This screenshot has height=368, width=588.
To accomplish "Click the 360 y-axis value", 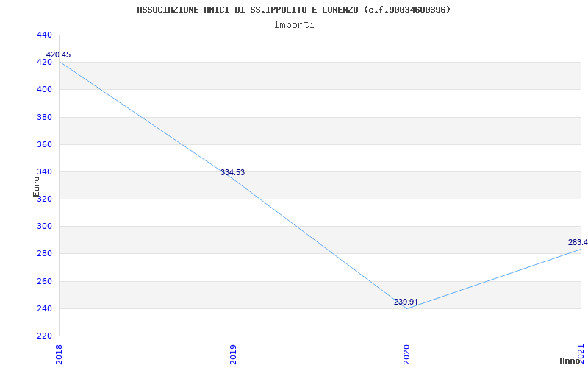I will pyautogui.click(x=44, y=144).
